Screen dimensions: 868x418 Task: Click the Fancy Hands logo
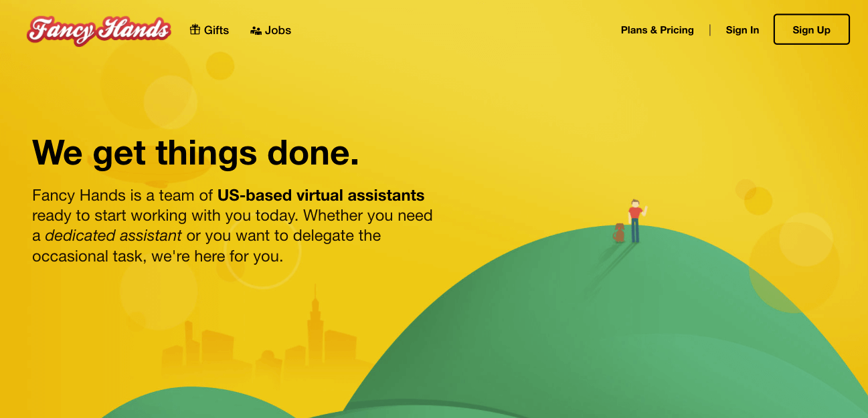(x=99, y=30)
